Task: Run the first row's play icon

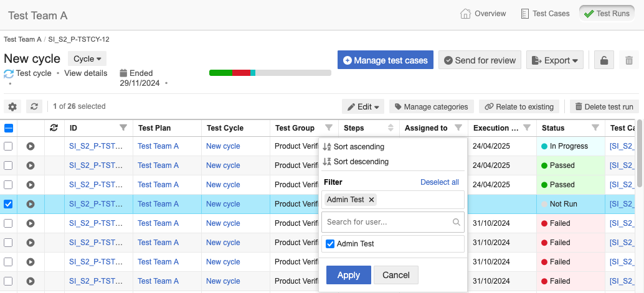Action: (x=31, y=146)
